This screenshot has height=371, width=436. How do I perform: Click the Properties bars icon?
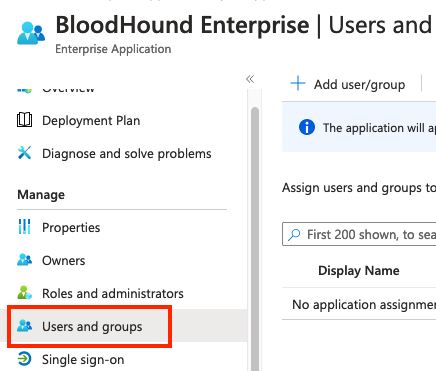coord(24,227)
